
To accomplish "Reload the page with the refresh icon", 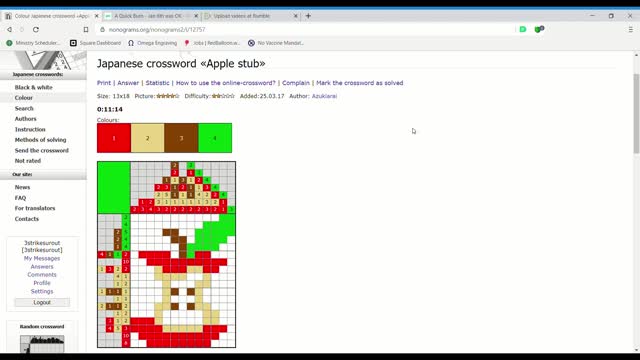I will click(36, 29).
